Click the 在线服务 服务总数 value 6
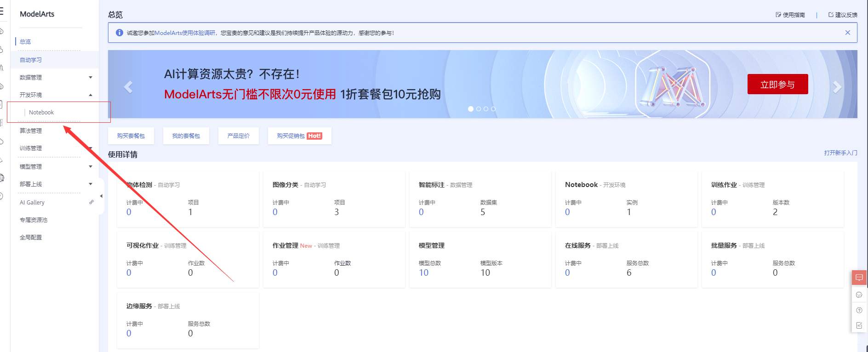The width and height of the screenshot is (868, 352). click(x=629, y=273)
